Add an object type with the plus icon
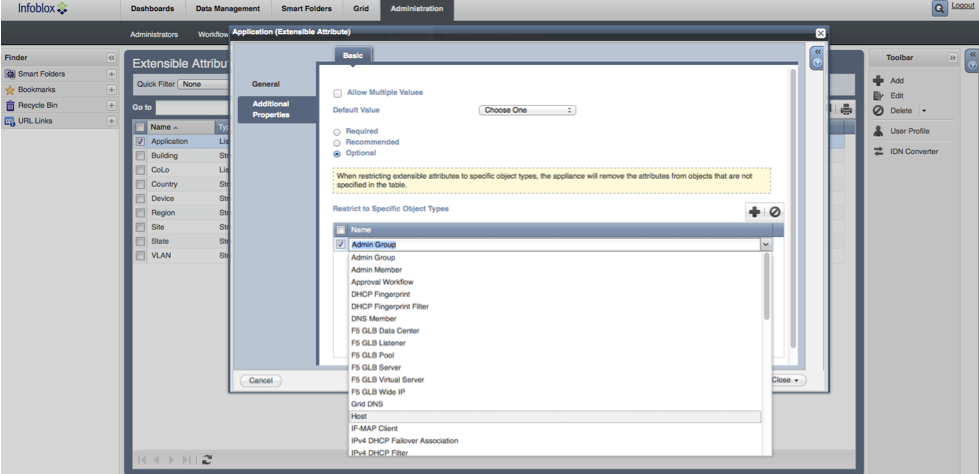 754,212
